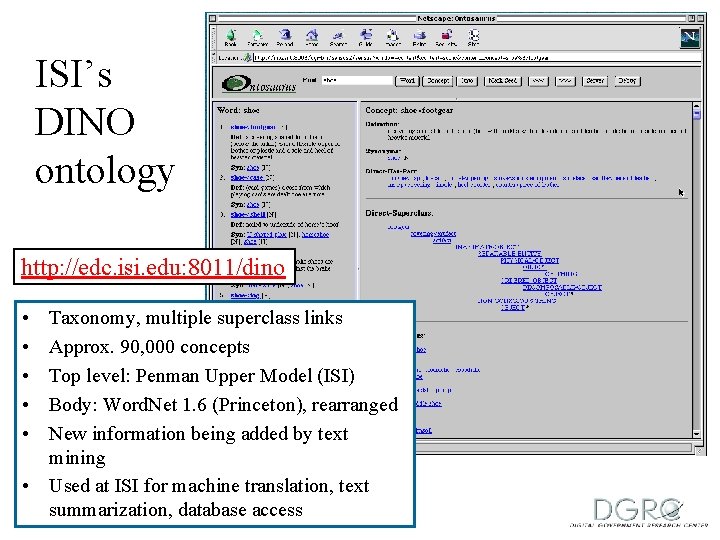Open the third word sense link shoe-shell
This screenshot has height=540, width=720.
248,214
